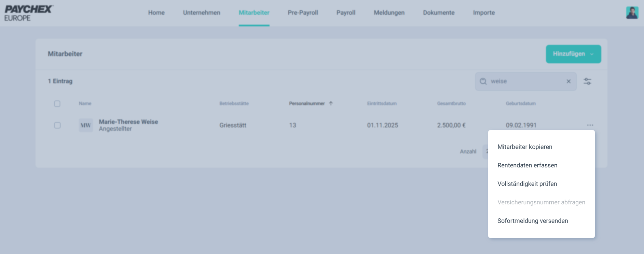Click the MW employee initials avatar
644x254 pixels.
click(86, 125)
